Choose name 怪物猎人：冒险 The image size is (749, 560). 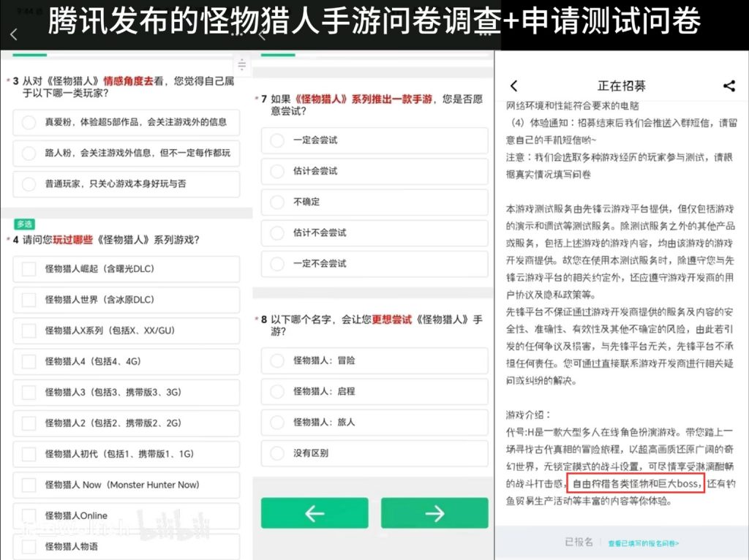(x=374, y=360)
